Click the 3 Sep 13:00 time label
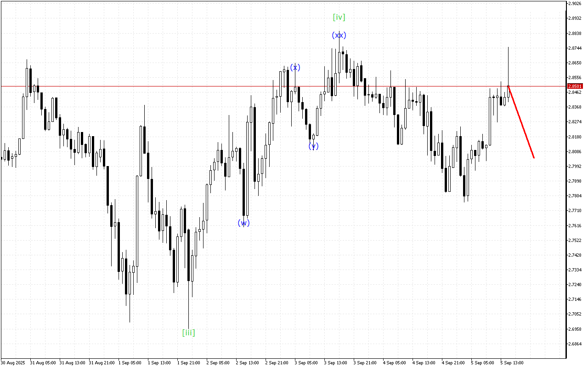Image resolution: width=588 pixels, height=368 pixels. pos(336,363)
